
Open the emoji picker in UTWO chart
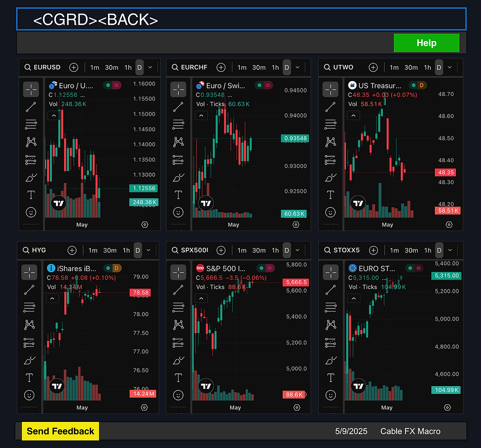330,212
